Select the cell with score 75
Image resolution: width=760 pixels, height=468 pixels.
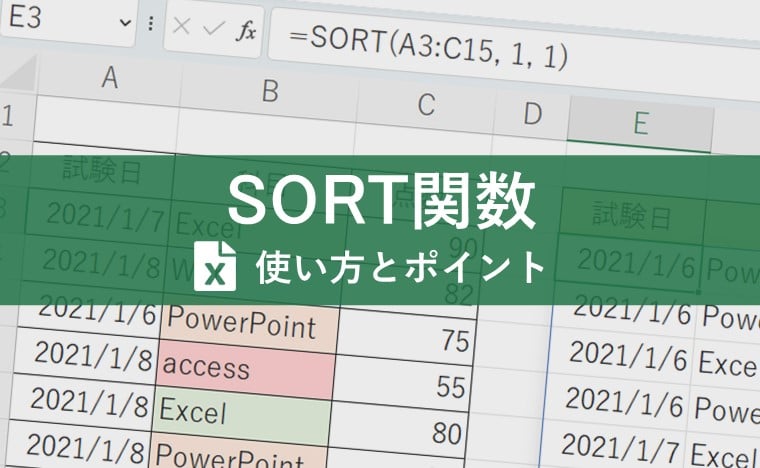pyautogui.click(x=408, y=341)
